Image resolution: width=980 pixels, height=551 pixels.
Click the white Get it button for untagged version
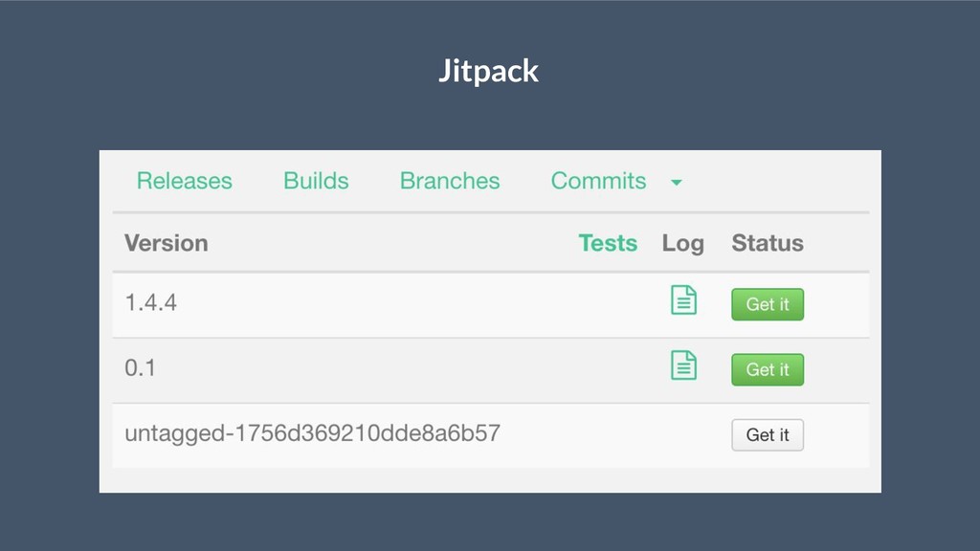click(768, 435)
